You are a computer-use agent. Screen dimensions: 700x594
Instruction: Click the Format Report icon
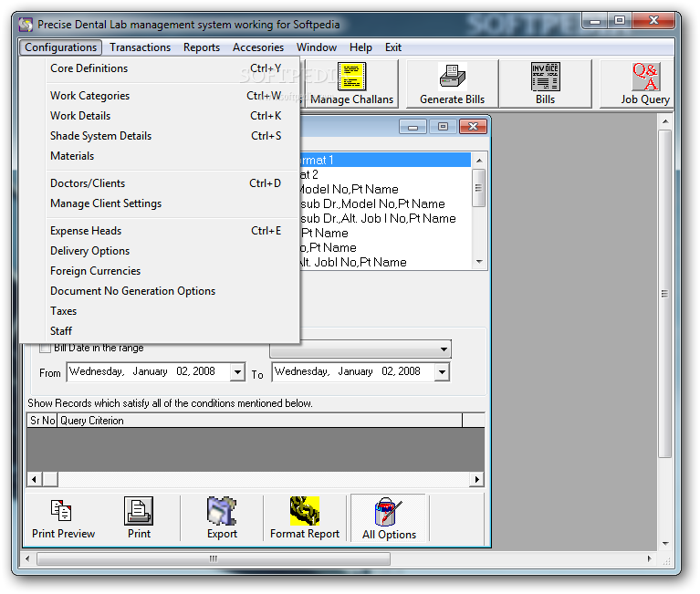[x=305, y=511]
